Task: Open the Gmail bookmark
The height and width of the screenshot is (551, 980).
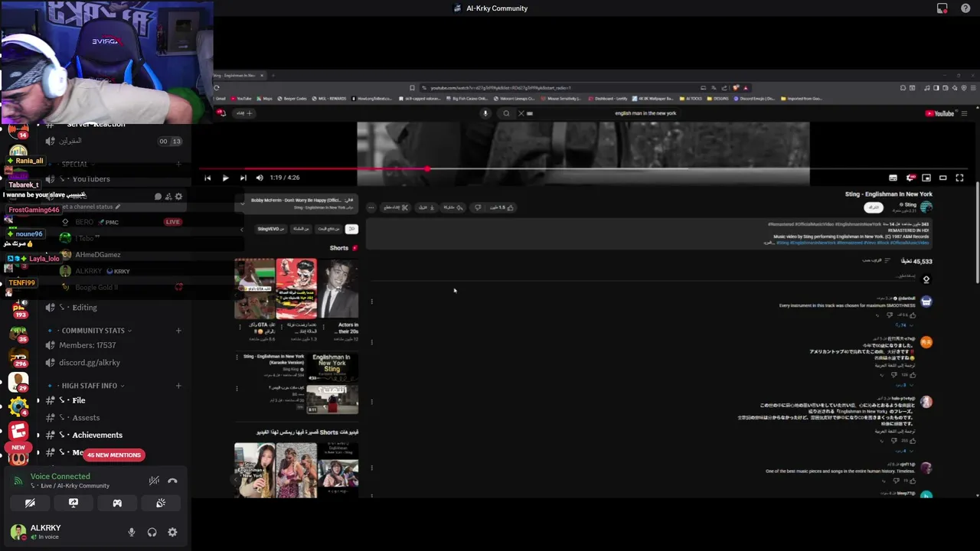Action: (x=221, y=99)
